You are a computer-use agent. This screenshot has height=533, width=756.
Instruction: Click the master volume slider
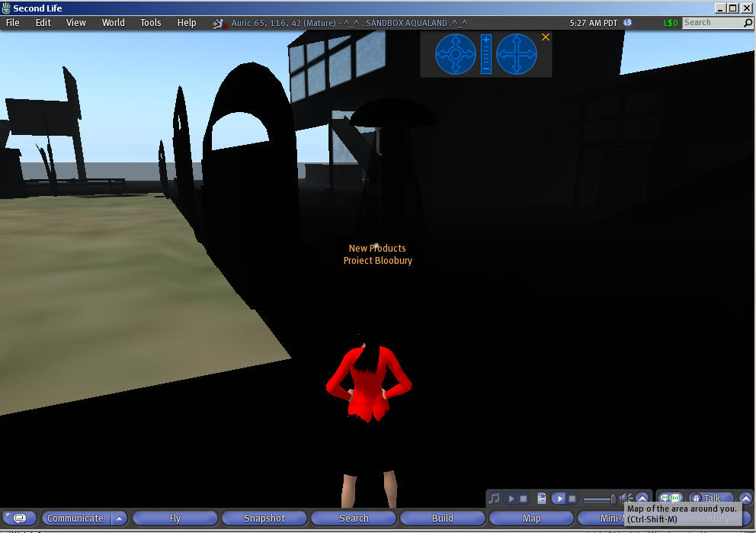tap(600, 499)
